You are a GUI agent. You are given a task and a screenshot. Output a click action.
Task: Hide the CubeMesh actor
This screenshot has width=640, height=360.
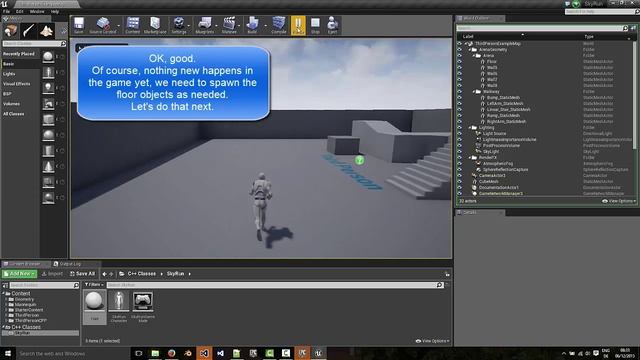click(x=460, y=182)
